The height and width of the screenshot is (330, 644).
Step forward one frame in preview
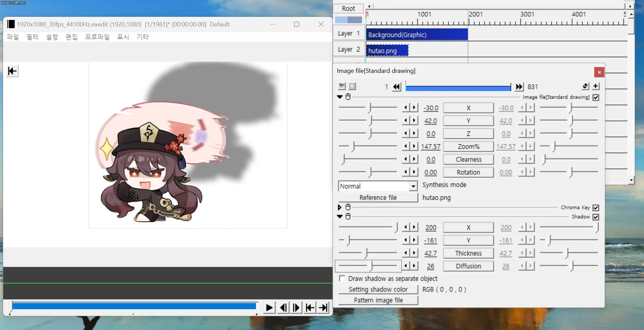point(296,308)
